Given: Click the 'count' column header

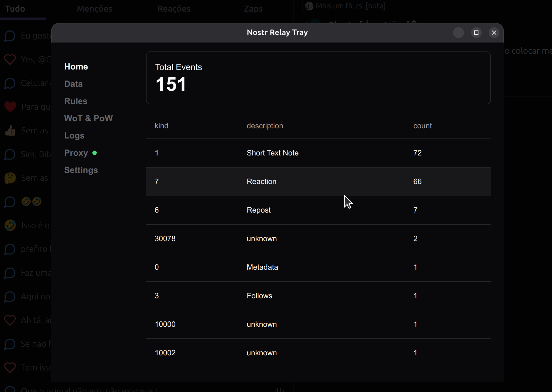Looking at the screenshot, I should [422, 126].
